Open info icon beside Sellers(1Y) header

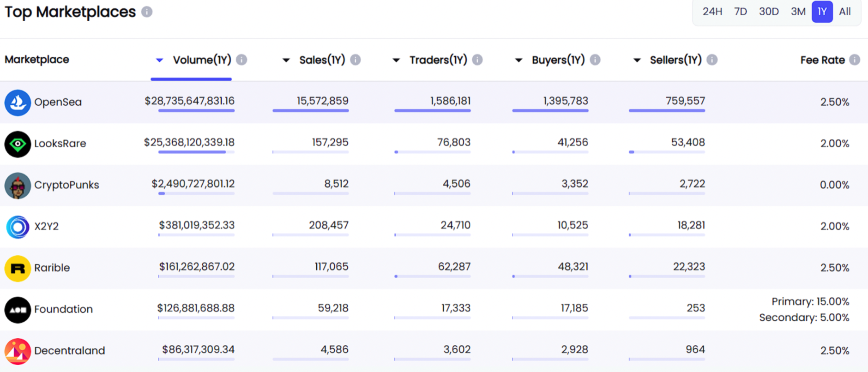(712, 60)
